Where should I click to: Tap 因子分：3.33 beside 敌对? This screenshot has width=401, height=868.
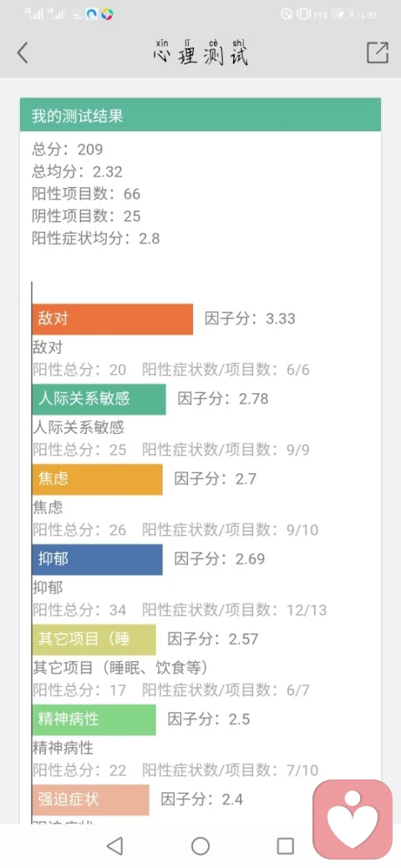(250, 319)
